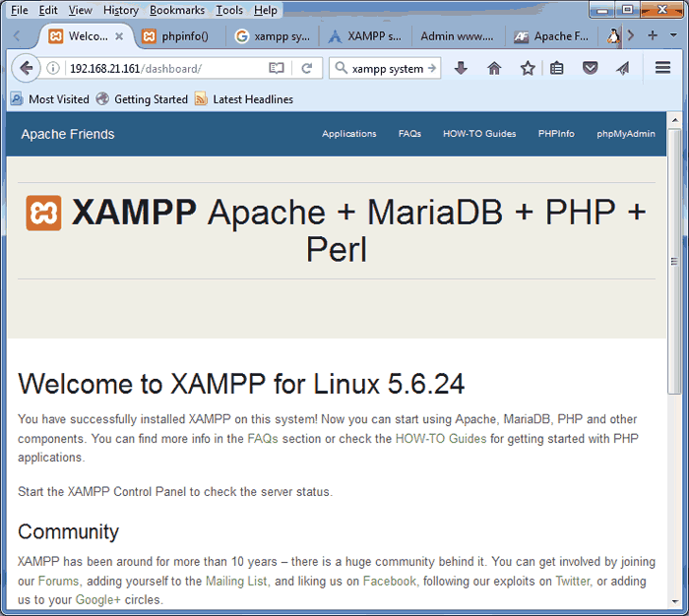Viewport: 689px width, 616px height.
Task: Open the Google+ link
Action: (x=98, y=599)
